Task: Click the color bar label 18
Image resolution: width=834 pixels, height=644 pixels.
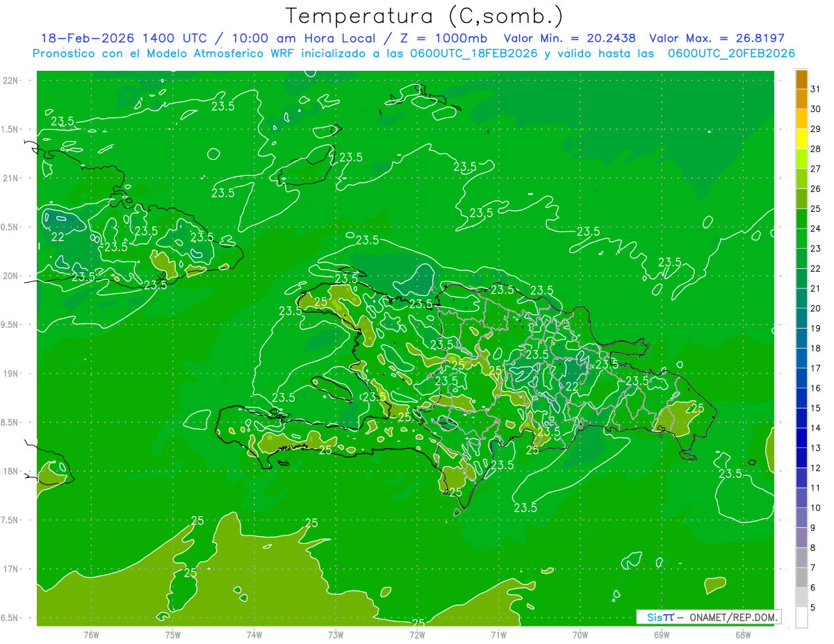Action: [x=816, y=348]
